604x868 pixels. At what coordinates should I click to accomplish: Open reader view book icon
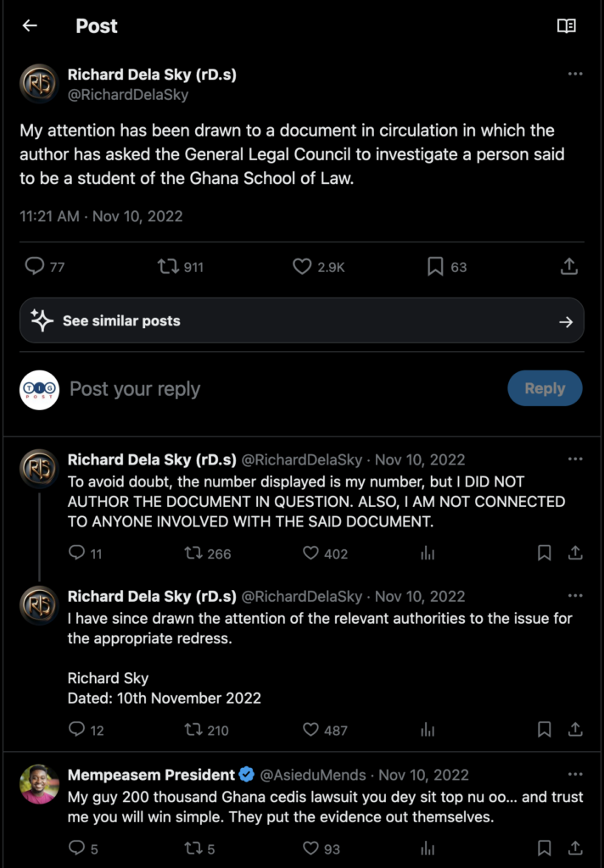(x=566, y=25)
